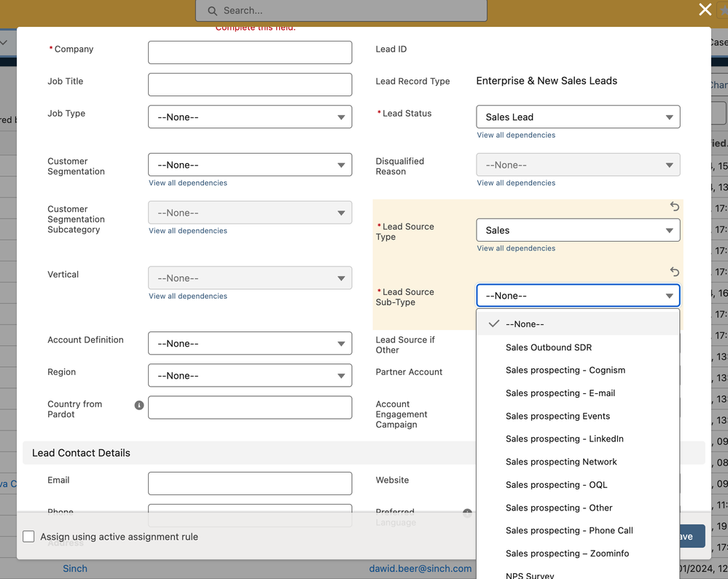The height and width of the screenshot is (579, 728).
Task: Open Disqualified Reason dropdown
Action: point(578,165)
